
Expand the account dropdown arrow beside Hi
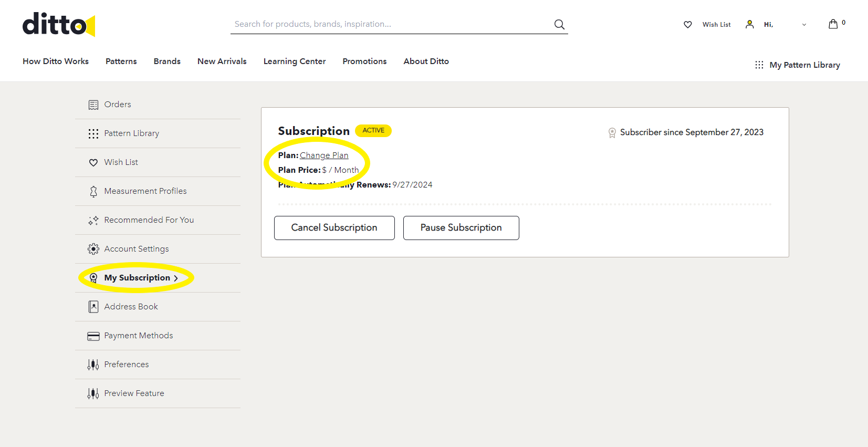(803, 25)
